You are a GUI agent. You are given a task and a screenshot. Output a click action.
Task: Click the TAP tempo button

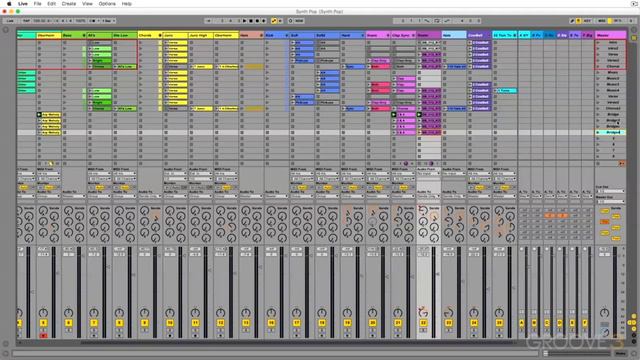[26, 20]
